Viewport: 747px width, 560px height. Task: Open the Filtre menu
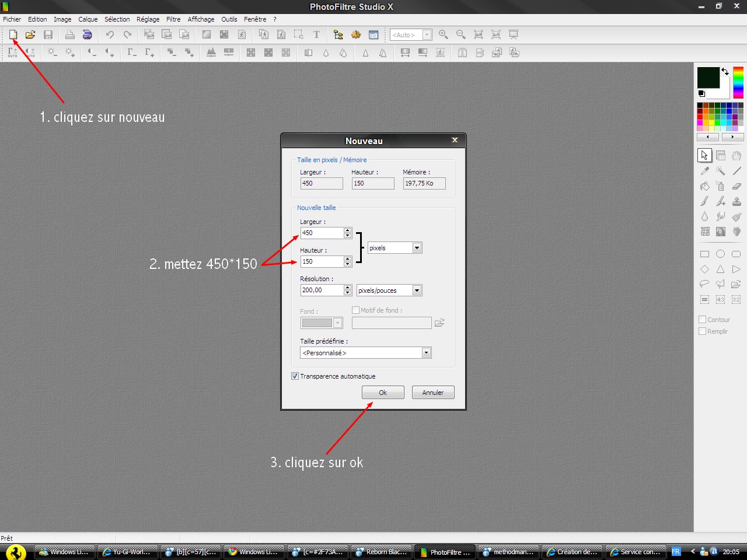(x=173, y=19)
